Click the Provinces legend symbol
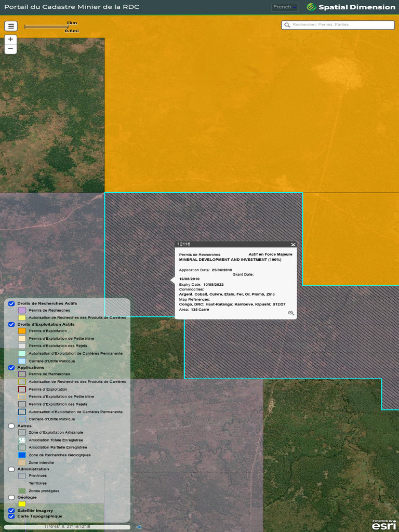399x532 pixels. click(22, 476)
